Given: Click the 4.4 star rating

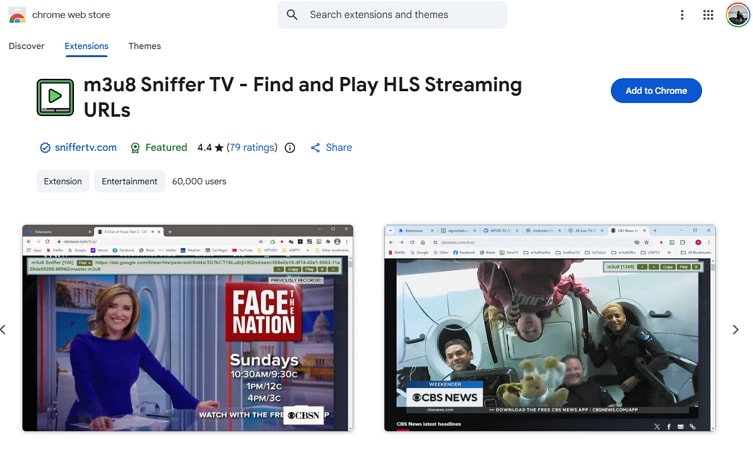Looking at the screenshot, I should (210, 147).
